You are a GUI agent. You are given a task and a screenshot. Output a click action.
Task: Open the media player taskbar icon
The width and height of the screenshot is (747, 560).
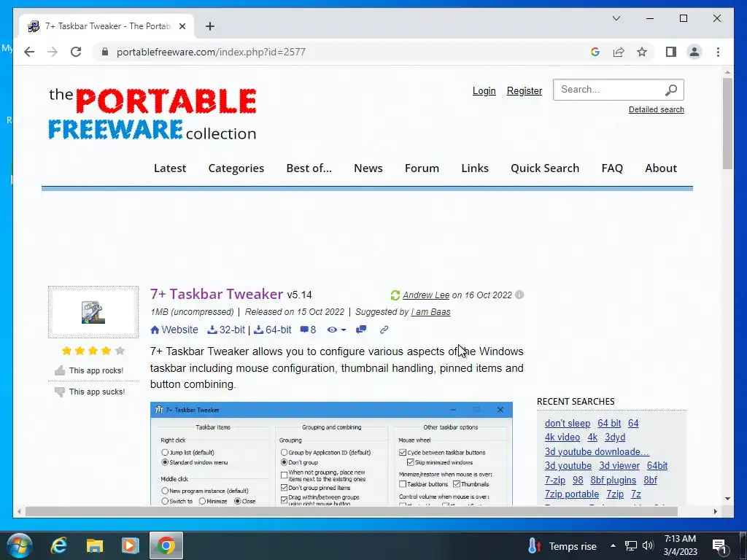(130, 545)
